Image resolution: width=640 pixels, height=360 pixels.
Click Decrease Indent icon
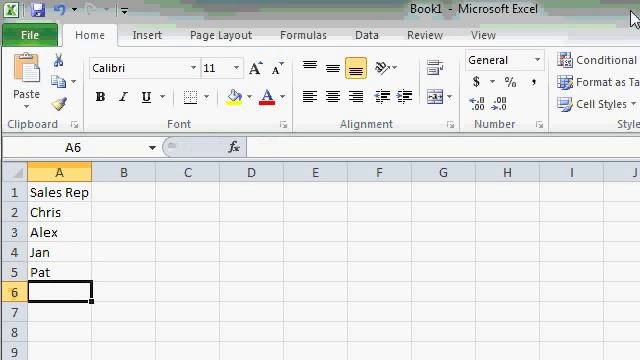[382, 97]
